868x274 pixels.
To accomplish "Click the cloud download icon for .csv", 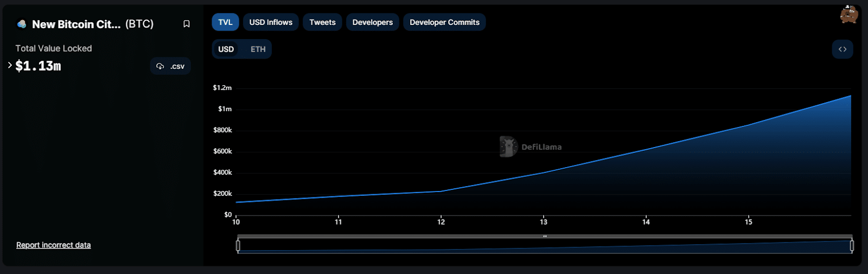I will 160,66.
